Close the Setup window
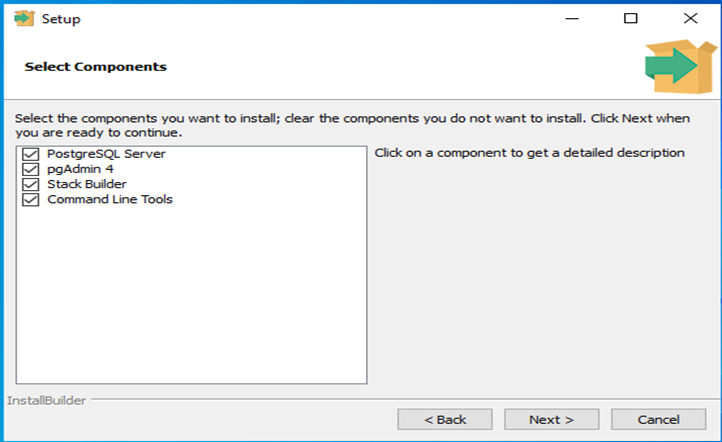This screenshot has width=722, height=442. tap(691, 18)
